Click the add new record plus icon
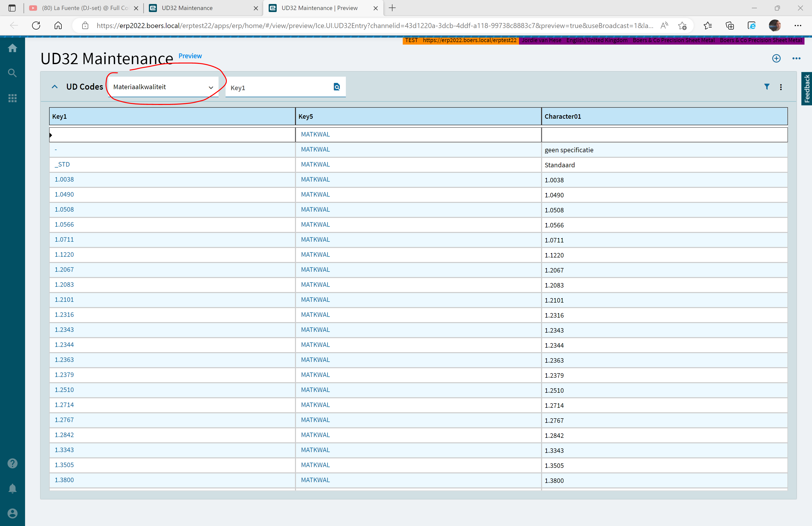 coord(776,58)
